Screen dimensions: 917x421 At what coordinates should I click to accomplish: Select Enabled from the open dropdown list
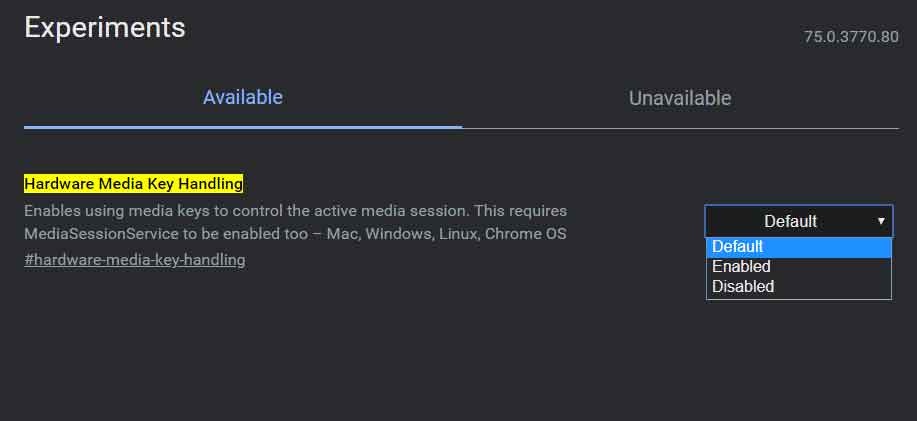741,267
